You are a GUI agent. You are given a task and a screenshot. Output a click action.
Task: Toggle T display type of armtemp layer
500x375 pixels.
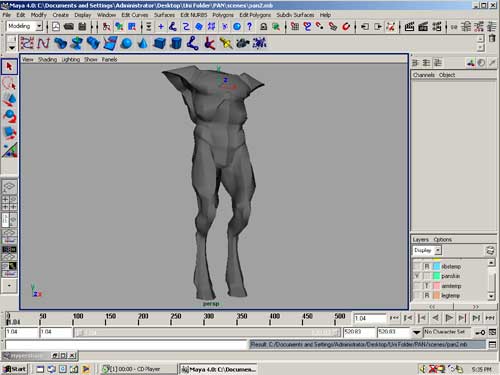pyautogui.click(x=427, y=286)
